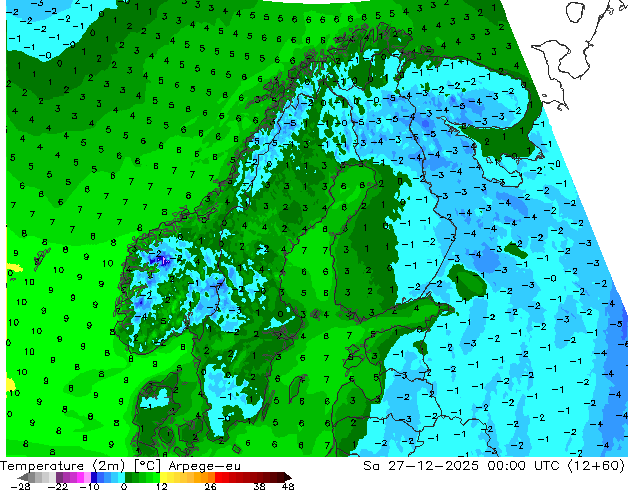Click the dark blue swatch above '-10'
This screenshot has height=490, width=634.
pos(94,477)
